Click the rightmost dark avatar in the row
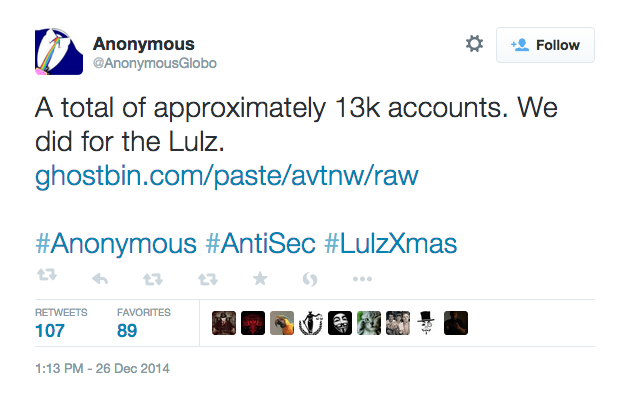This screenshot has width=630, height=401. click(455, 322)
